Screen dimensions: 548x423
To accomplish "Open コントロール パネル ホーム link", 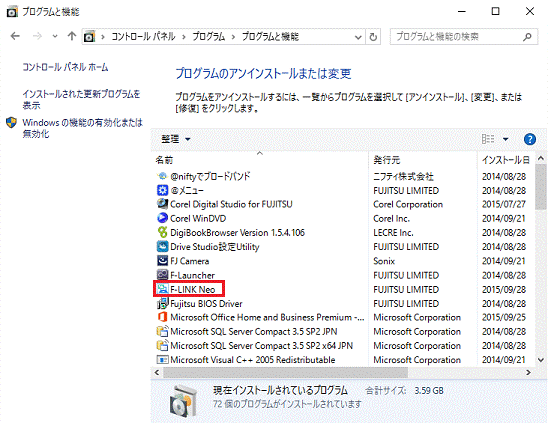I will point(65,67).
